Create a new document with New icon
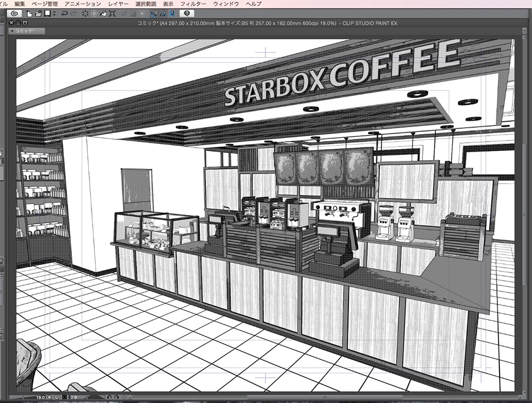Screen dimensions: 532x403 pos(30,13)
